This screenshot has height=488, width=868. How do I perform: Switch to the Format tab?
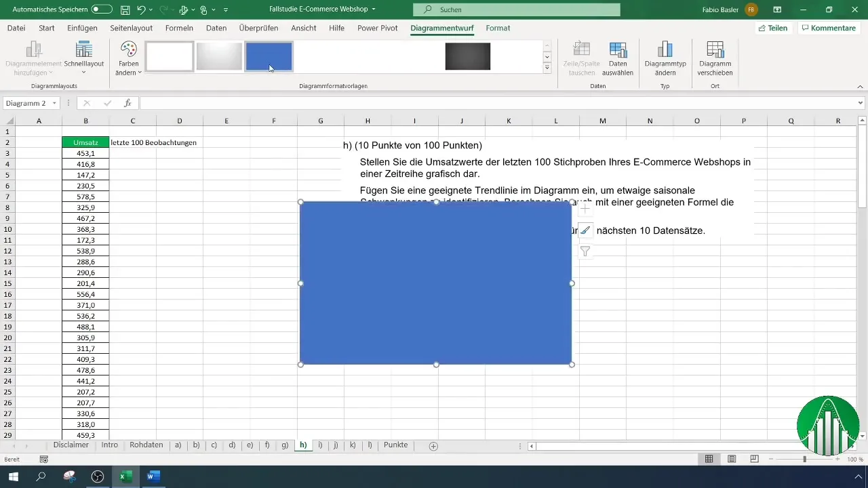click(498, 28)
